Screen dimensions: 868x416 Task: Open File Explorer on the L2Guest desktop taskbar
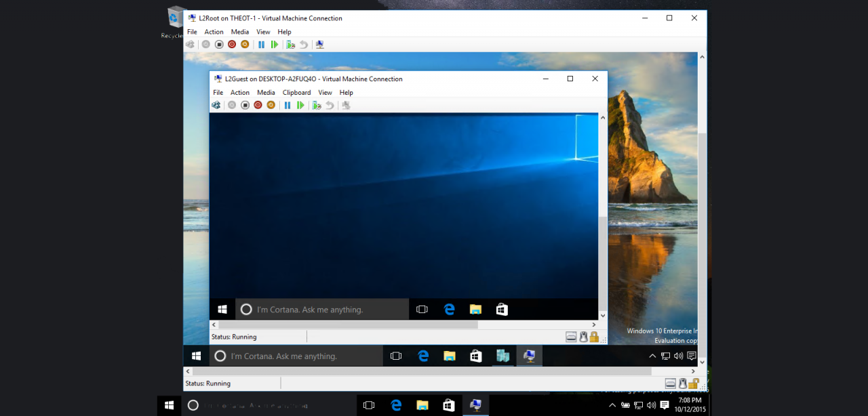point(475,310)
